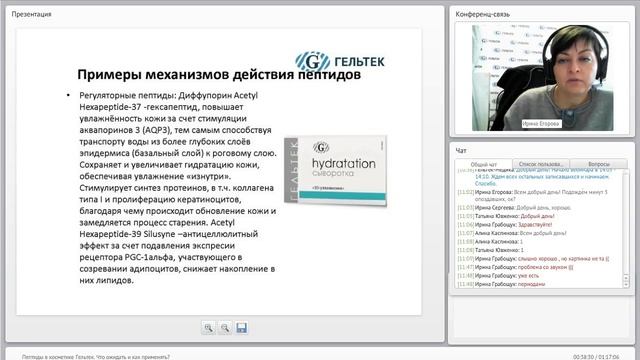
Task: Click chat message 'проблема со звуком'
Action: click(545, 267)
